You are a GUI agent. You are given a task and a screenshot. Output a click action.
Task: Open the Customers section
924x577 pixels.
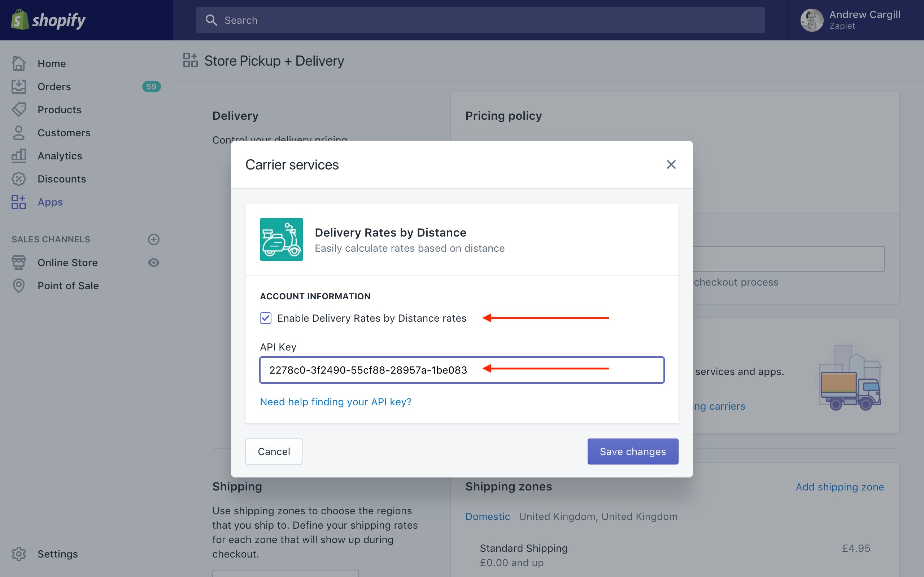click(x=64, y=133)
